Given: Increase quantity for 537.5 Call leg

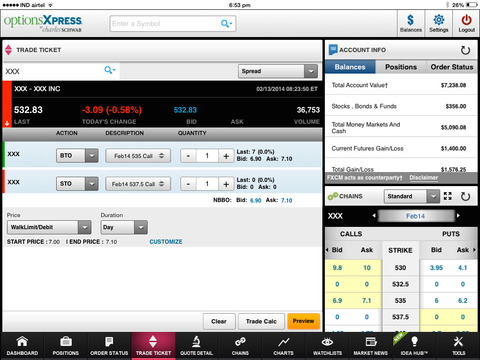Looking at the screenshot, I should tap(226, 184).
